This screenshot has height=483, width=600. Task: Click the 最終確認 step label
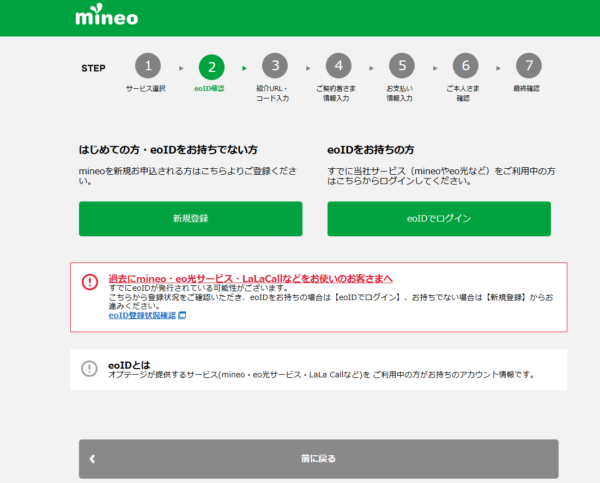527,88
